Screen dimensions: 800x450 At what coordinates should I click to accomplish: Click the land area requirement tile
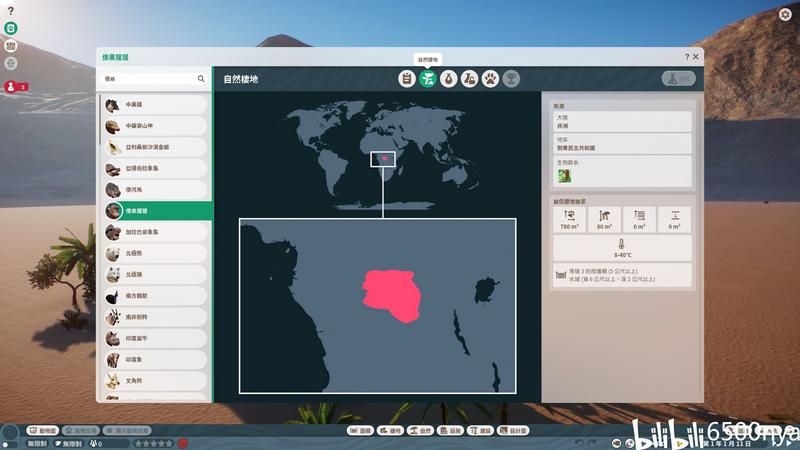pos(569,219)
